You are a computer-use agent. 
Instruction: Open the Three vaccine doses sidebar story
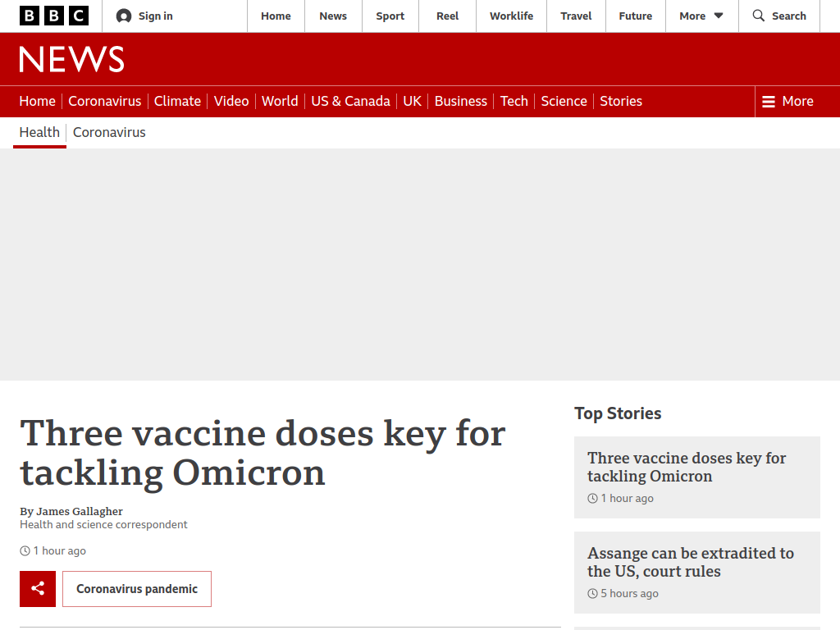(x=687, y=467)
